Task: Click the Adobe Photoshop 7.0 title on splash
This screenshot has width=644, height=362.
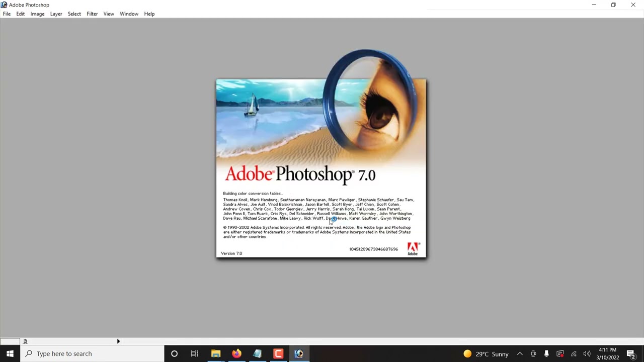Action: [300, 174]
